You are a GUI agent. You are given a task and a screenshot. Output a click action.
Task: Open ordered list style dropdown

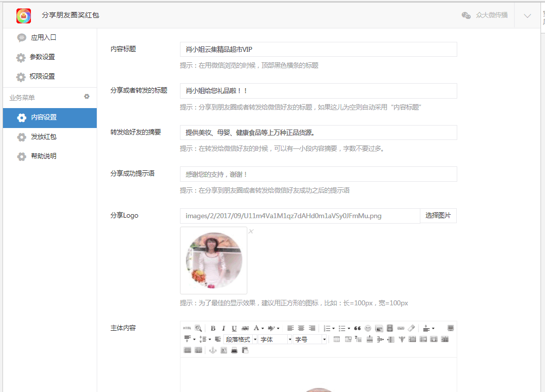[x=333, y=328]
